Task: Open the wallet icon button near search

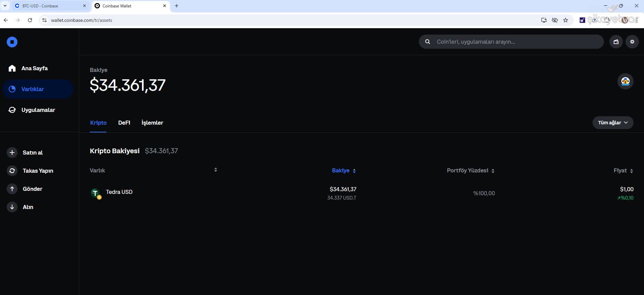Action: tap(616, 42)
